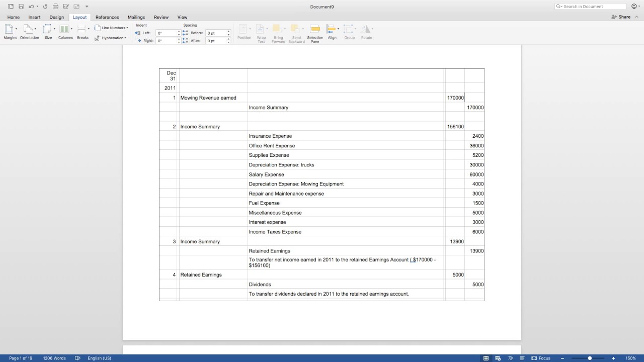Click the 'Mowing Revenue earned' table cell
644x362 pixels.
[213, 98]
